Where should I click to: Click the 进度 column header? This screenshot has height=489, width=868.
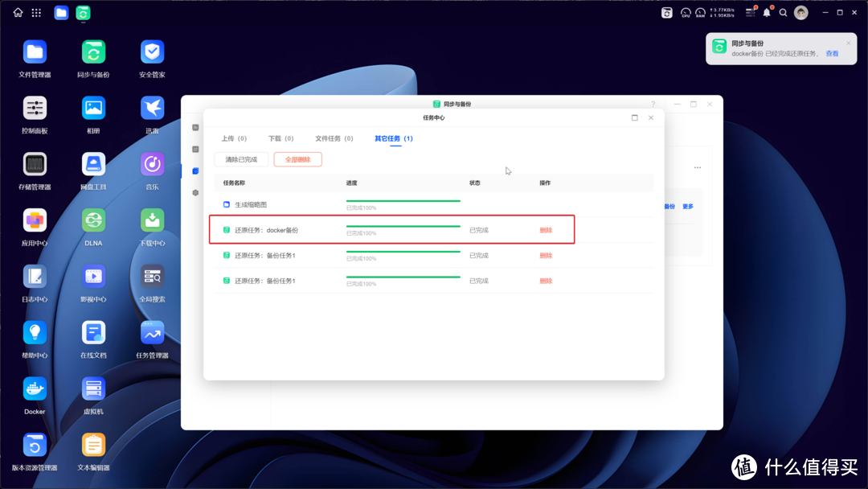[x=351, y=183]
